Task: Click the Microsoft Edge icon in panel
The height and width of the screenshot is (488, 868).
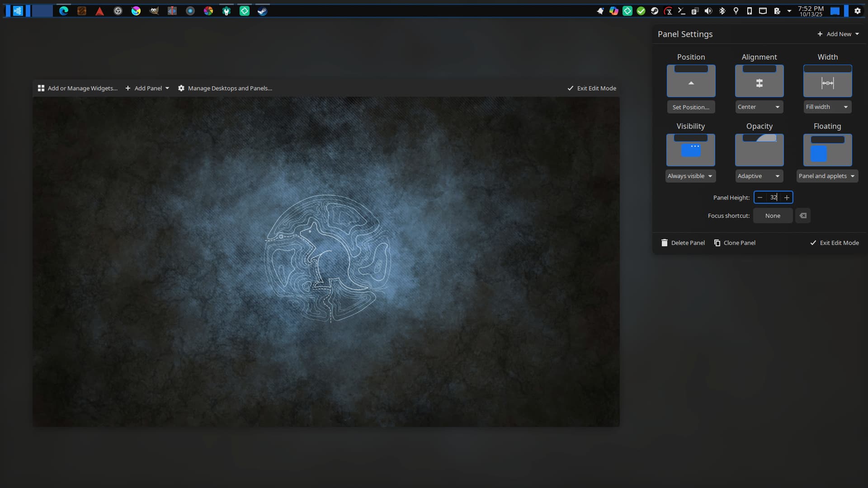Action: tap(64, 11)
